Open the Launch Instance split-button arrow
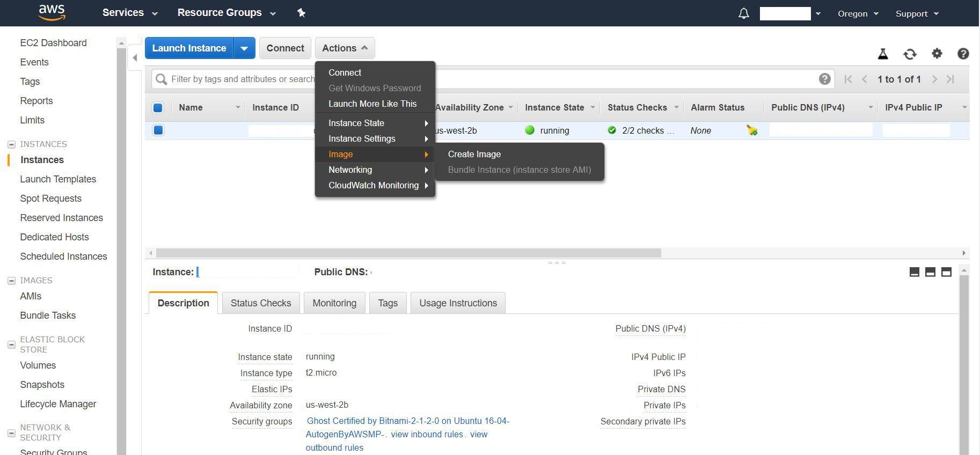The height and width of the screenshot is (455, 980). [244, 48]
